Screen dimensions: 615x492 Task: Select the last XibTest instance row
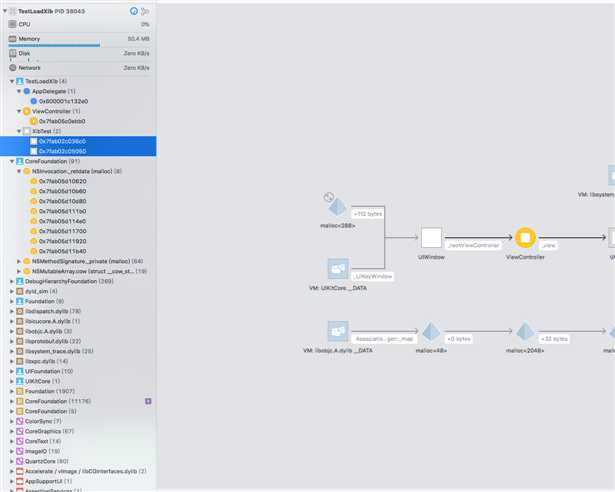pyautogui.click(x=78, y=151)
